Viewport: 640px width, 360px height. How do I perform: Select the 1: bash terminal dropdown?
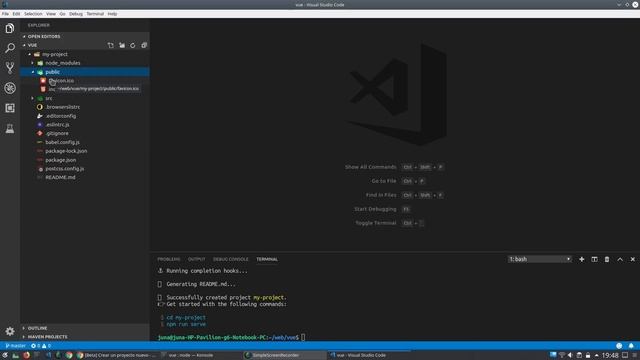tap(540, 259)
